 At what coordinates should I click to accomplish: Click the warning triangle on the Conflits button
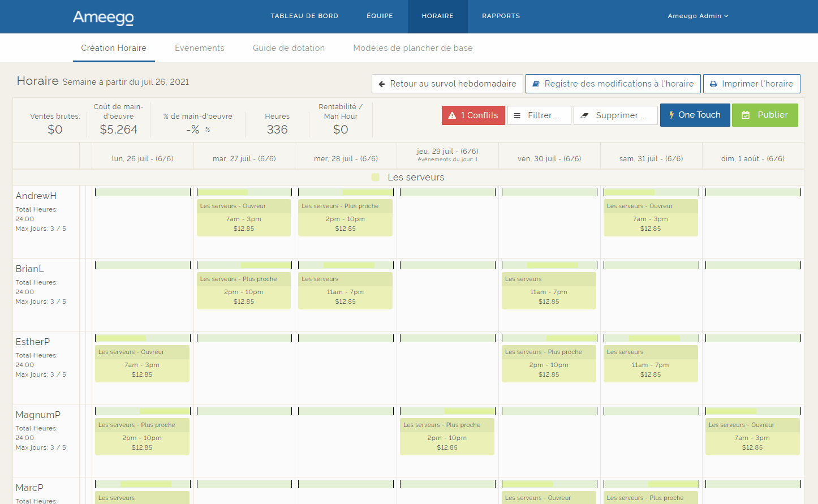[x=452, y=115]
